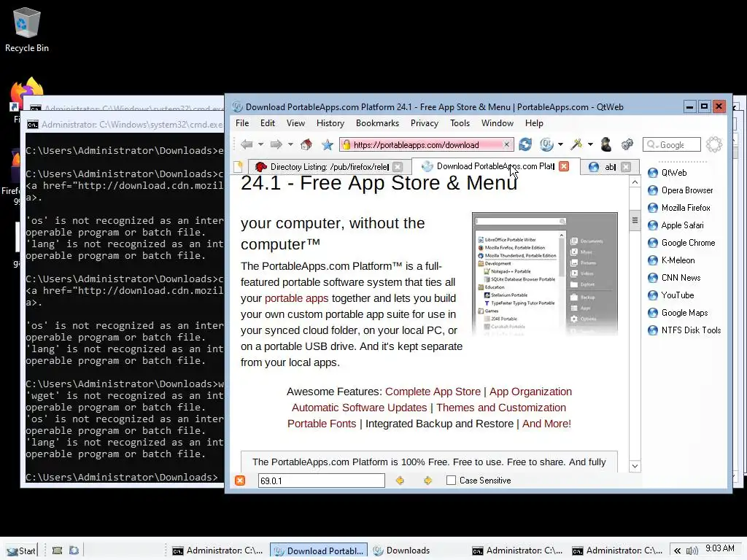Click the QtWeb globe toolbar icon
Image resolution: width=747 pixels, height=560 pixels.
point(546,144)
